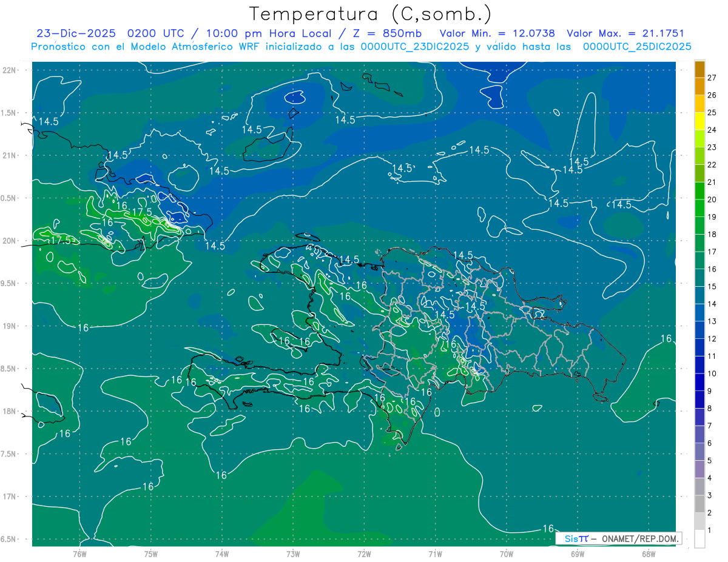Click the '14' label on the color legend
The width and height of the screenshot is (728, 562).
pyautogui.click(x=712, y=304)
